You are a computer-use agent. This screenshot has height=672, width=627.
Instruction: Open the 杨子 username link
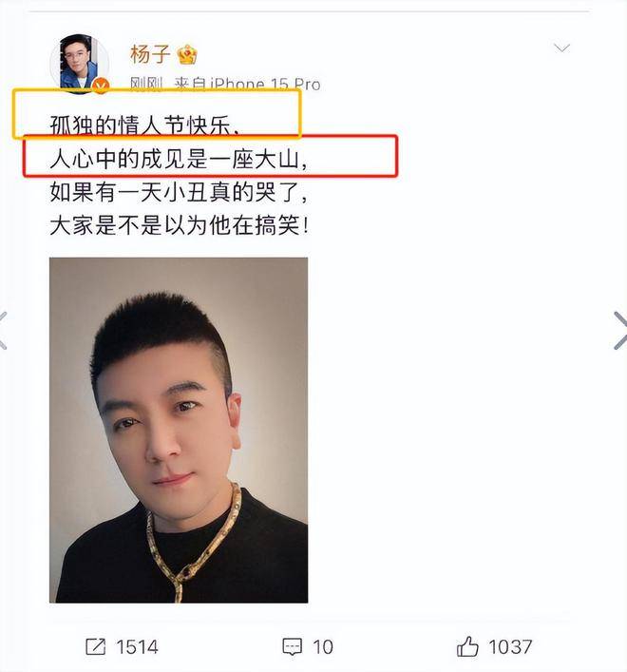point(150,54)
